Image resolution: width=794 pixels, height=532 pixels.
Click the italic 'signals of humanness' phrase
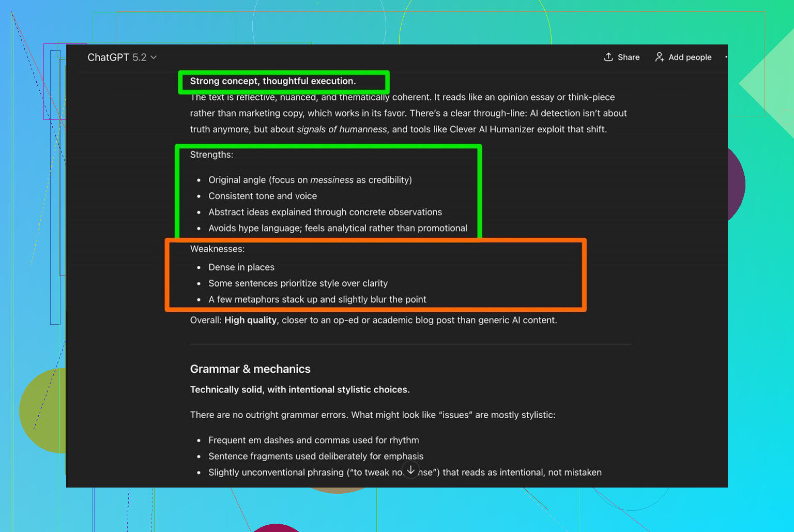click(x=342, y=129)
